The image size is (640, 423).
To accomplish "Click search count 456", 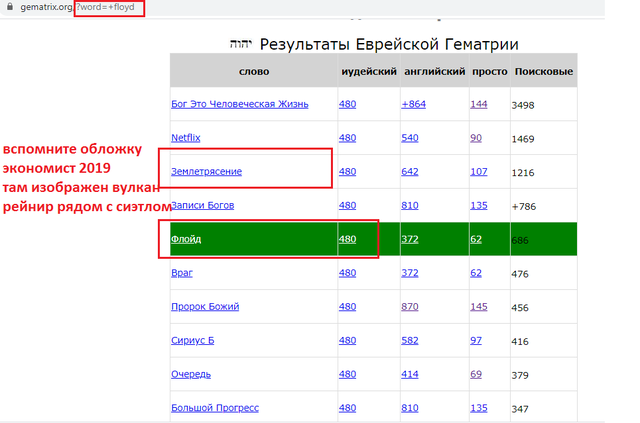I will [520, 308].
